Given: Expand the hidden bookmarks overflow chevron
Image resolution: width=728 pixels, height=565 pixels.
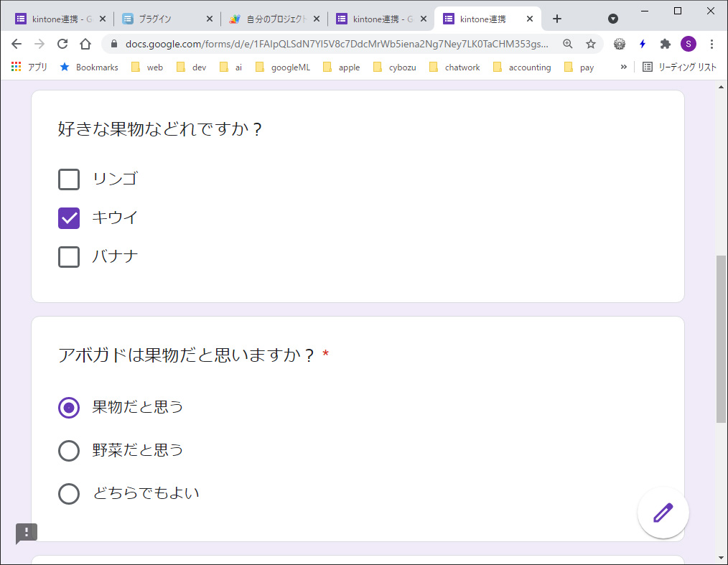Looking at the screenshot, I should 623,67.
